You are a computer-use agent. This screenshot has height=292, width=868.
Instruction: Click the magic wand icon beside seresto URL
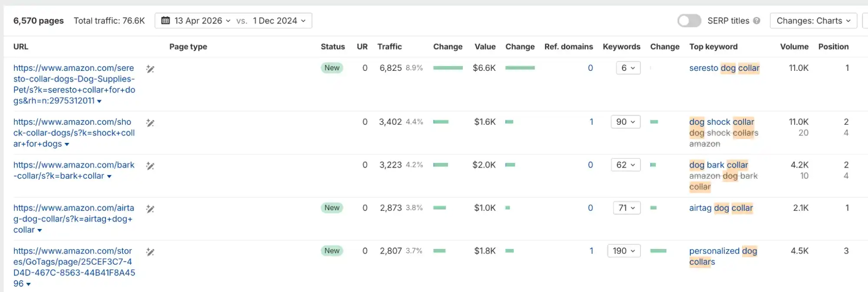click(150, 69)
